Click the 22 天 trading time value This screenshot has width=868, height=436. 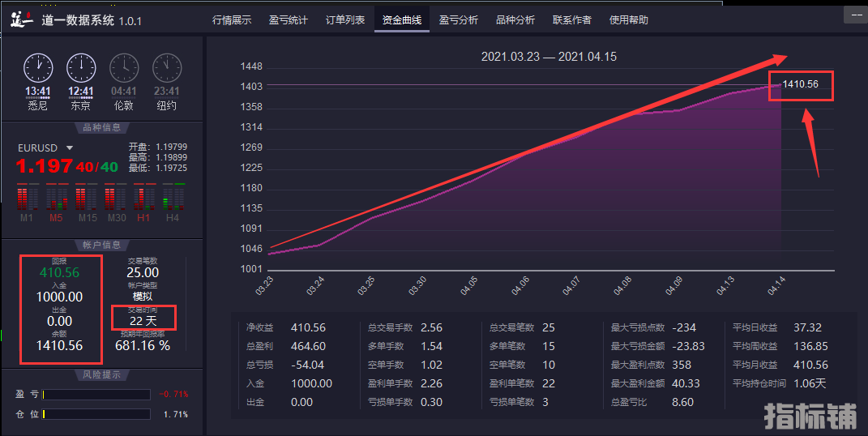click(x=143, y=321)
